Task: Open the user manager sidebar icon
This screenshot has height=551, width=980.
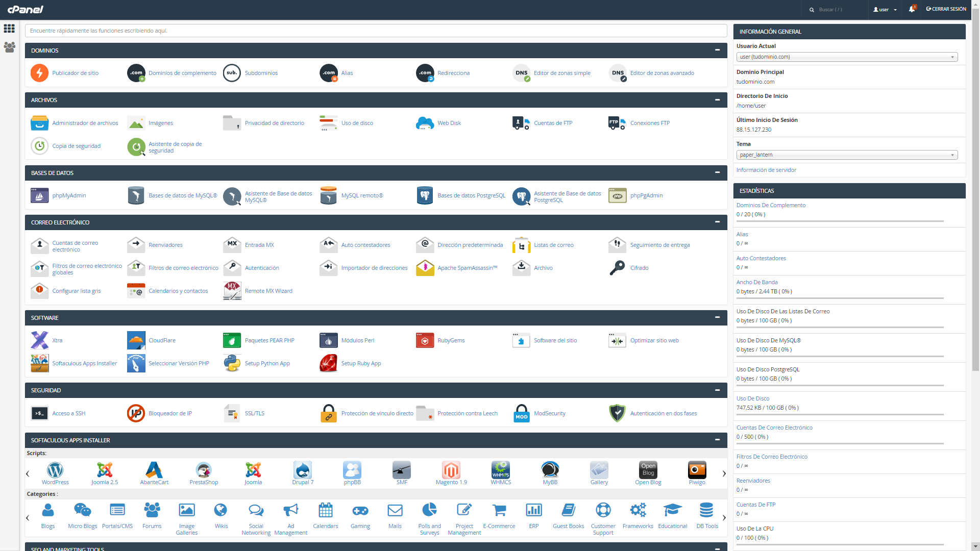Action: [x=9, y=47]
